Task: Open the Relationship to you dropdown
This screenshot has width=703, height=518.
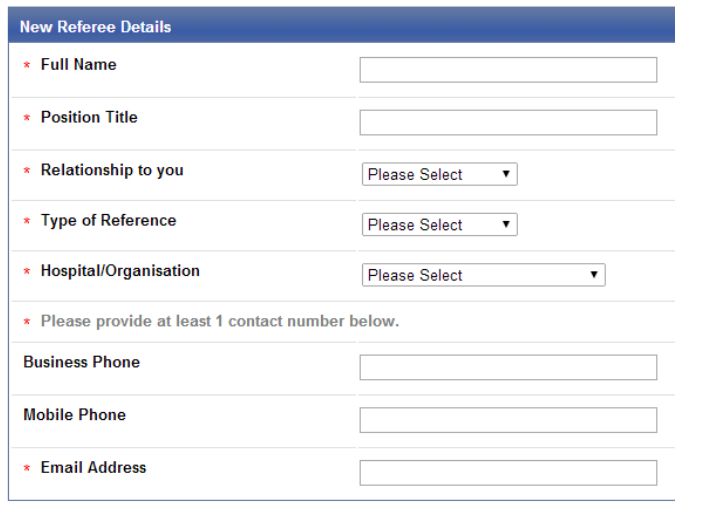Action: (439, 174)
